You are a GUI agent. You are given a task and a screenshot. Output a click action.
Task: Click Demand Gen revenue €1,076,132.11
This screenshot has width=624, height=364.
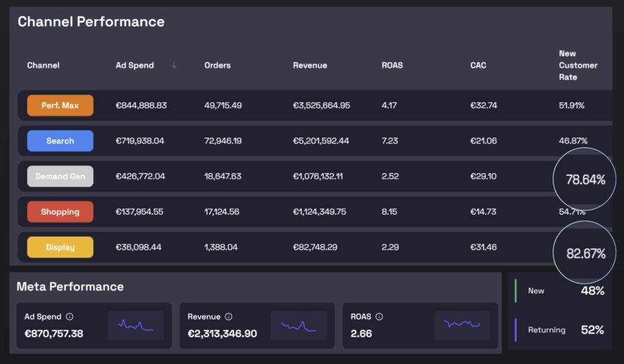(317, 176)
